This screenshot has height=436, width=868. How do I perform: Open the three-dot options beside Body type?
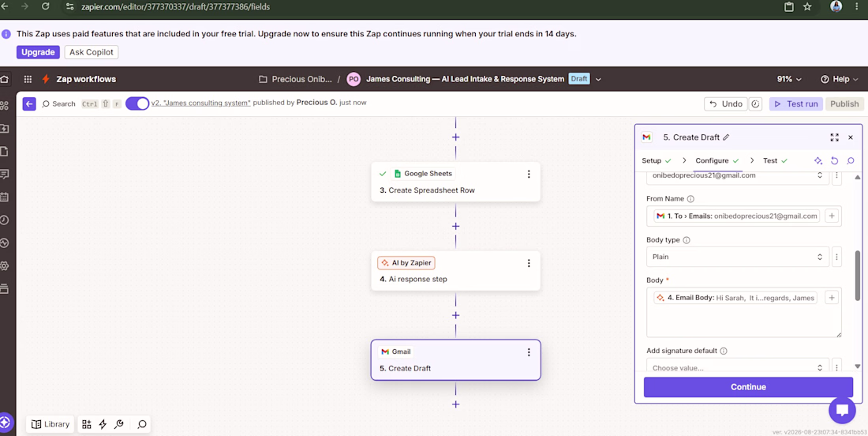point(837,257)
